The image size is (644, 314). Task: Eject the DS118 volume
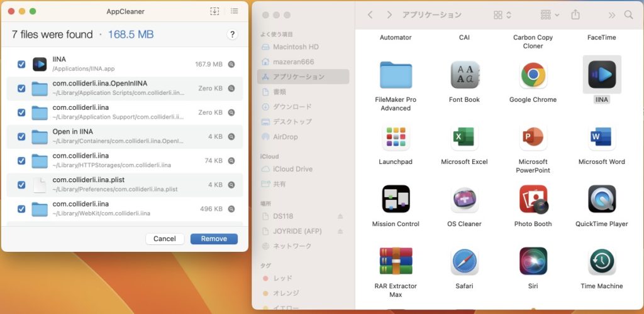340,216
